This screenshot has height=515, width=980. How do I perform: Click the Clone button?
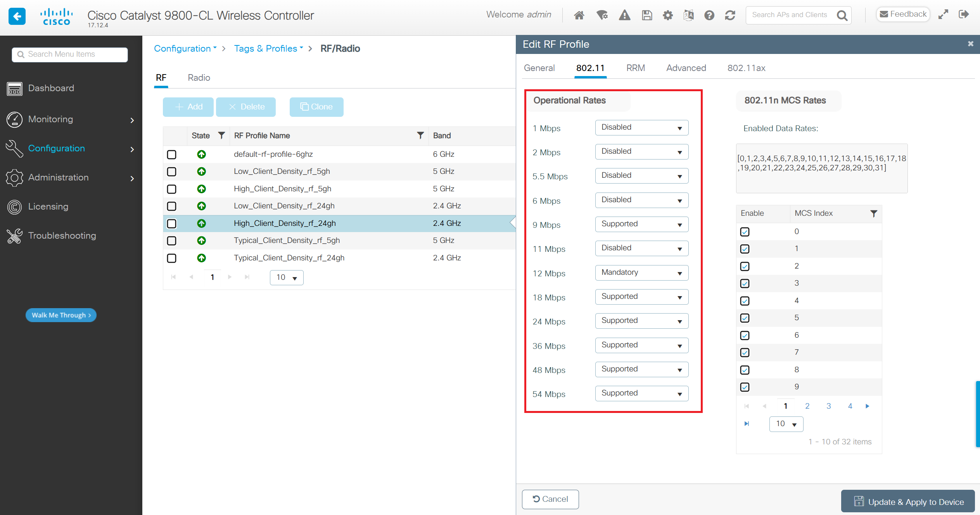pyautogui.click(x=316, y=107)
